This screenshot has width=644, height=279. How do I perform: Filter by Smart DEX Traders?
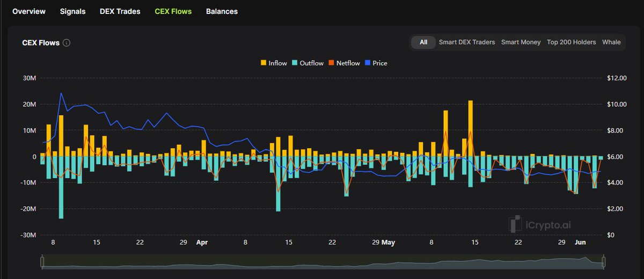(467, 42)
